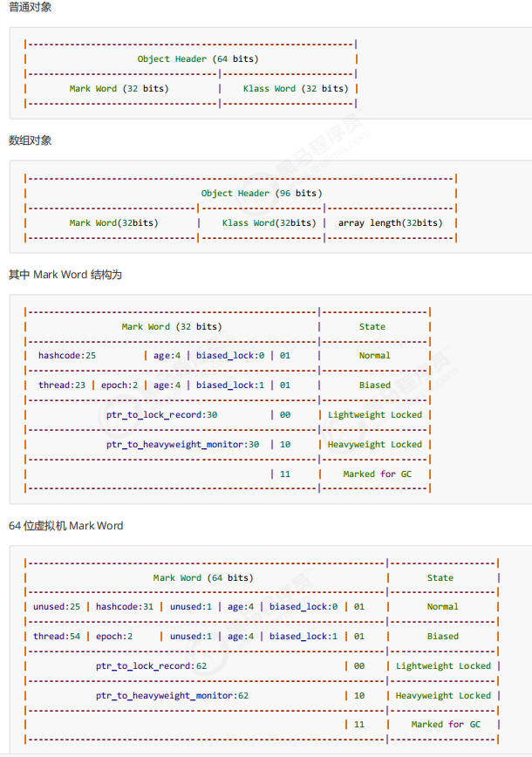Click the ptr_to_heavyweight_monitor:62 entry
This screenshot has width=532, height=757.
click(172, 696)
